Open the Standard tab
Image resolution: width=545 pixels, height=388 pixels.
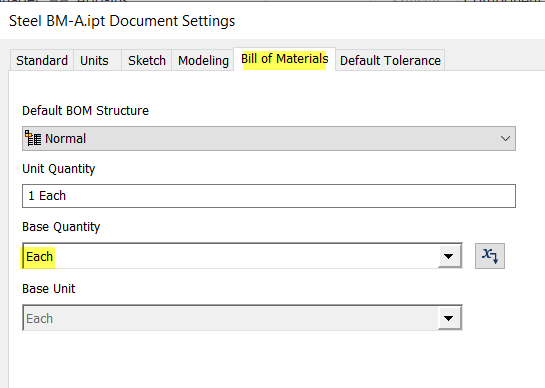point(42,60)
